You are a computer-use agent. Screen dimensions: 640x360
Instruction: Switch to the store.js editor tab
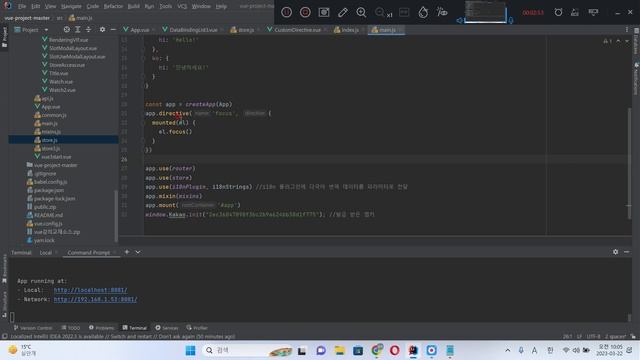245,30
